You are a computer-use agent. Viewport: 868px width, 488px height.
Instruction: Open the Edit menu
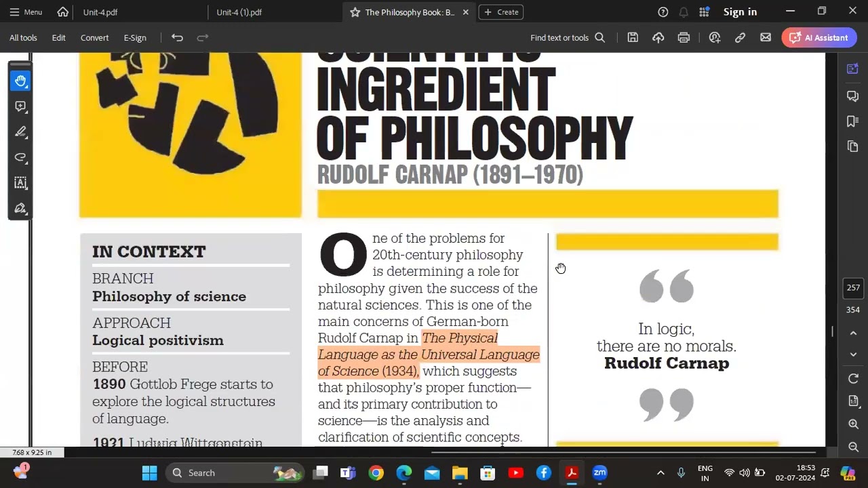pyautogui.click(x=59, y=38)
